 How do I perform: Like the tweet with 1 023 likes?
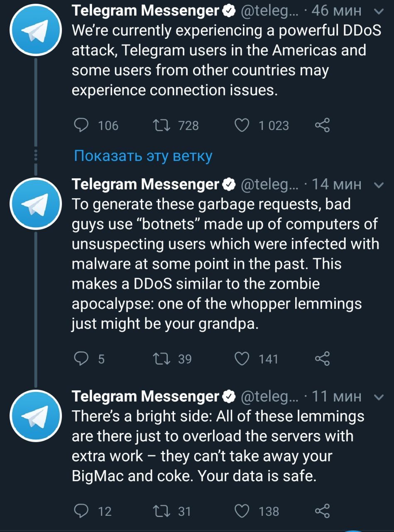click(x=242, y=125)
